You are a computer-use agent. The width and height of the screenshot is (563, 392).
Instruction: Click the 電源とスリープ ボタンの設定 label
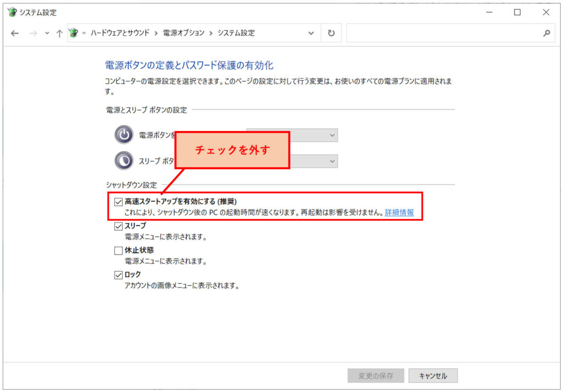coord(146,110)
